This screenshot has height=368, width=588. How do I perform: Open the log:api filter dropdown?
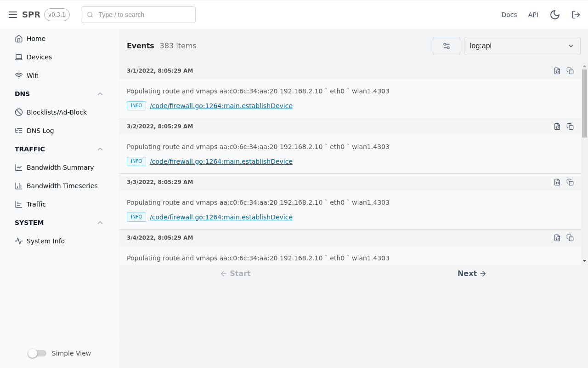click(522, 46)
